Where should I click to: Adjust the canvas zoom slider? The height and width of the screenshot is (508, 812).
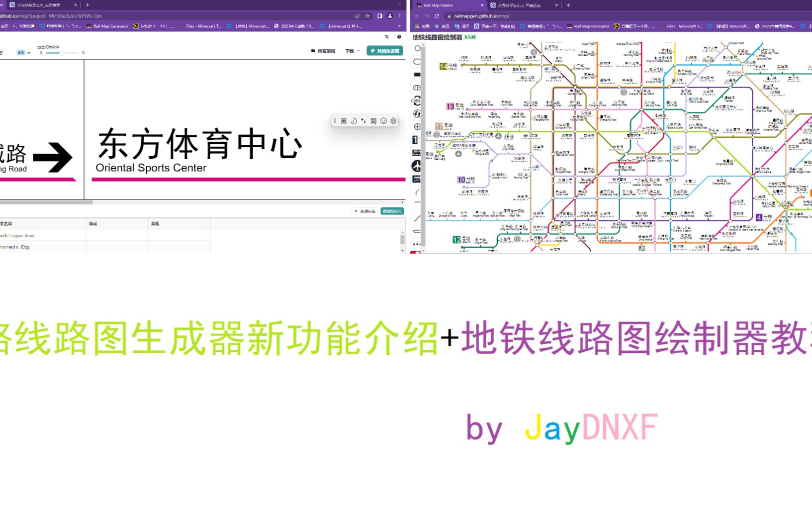(62, 53)
